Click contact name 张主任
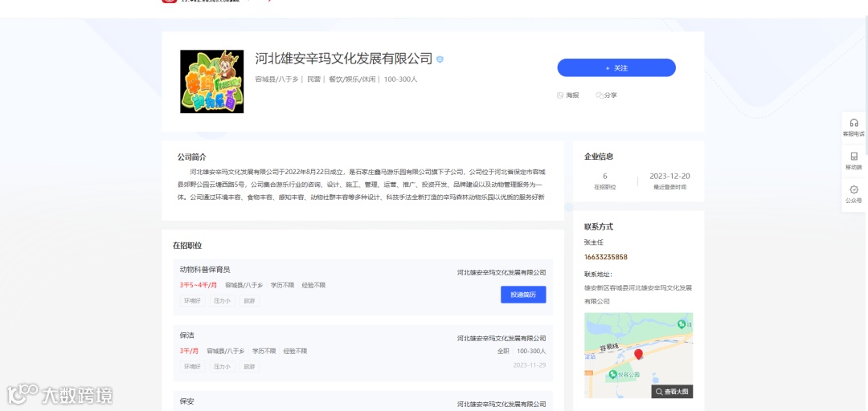 594,242
